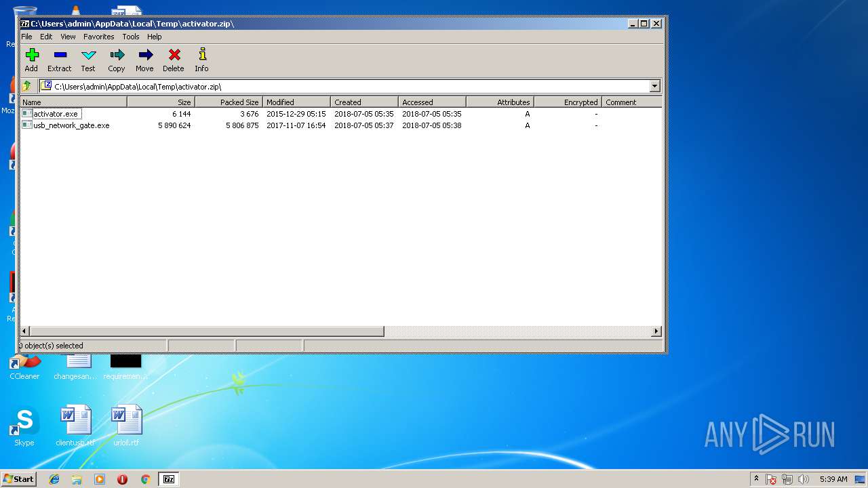
Task: Sort by Encrypted column header
Action: [568, 102]
